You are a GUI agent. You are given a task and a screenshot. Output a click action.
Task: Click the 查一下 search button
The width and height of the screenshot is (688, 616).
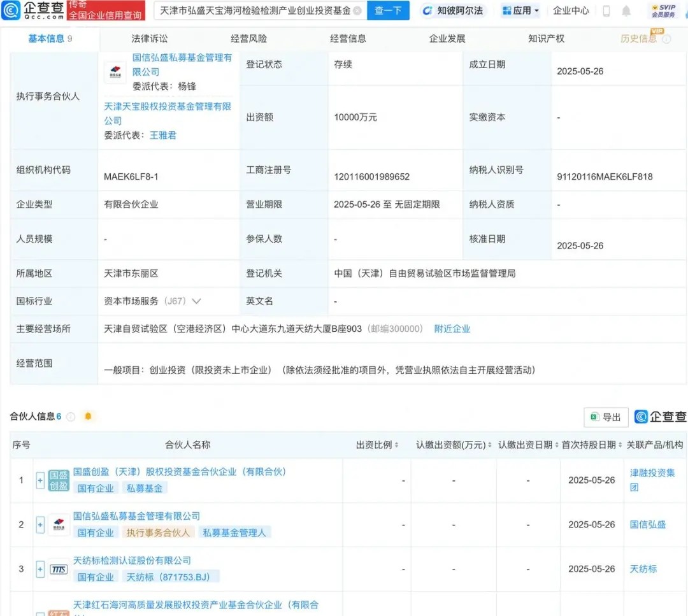388,11
